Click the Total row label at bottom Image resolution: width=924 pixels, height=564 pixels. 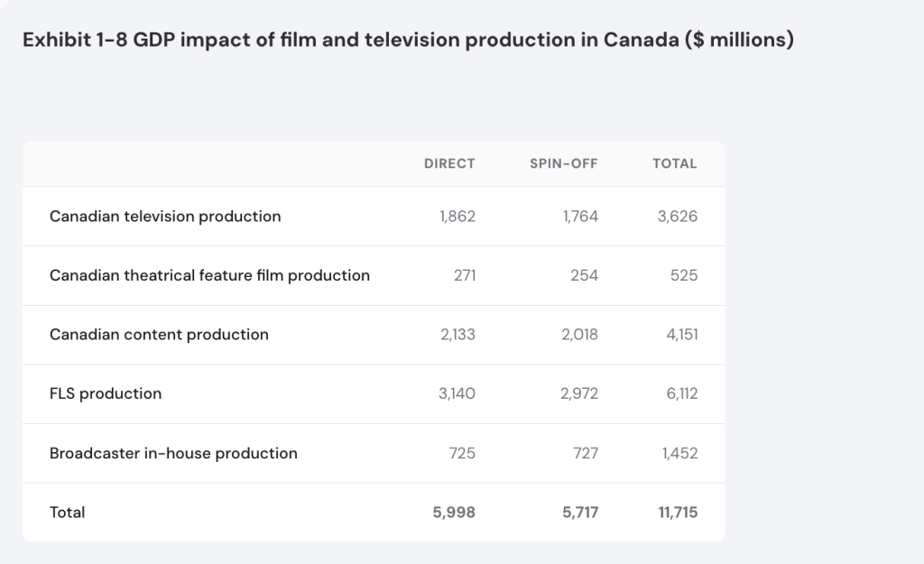(68, 513)
